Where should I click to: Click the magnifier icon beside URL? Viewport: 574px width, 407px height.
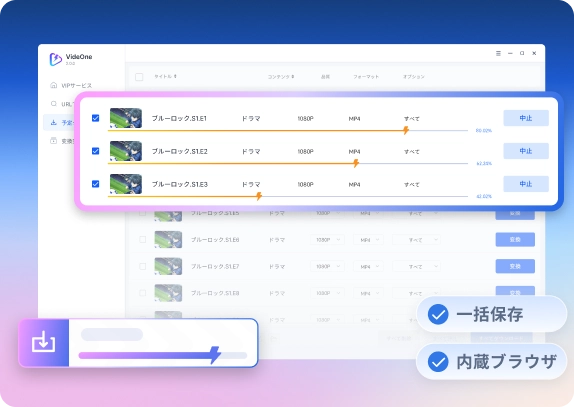[53, 104]
